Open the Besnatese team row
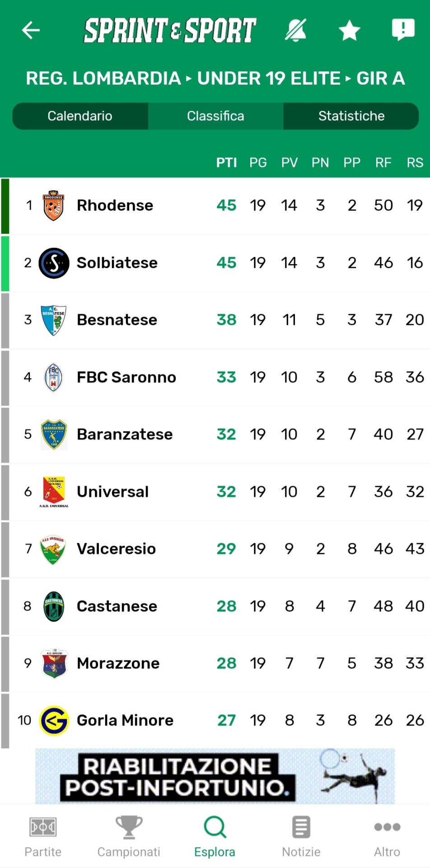 [117, 320]
